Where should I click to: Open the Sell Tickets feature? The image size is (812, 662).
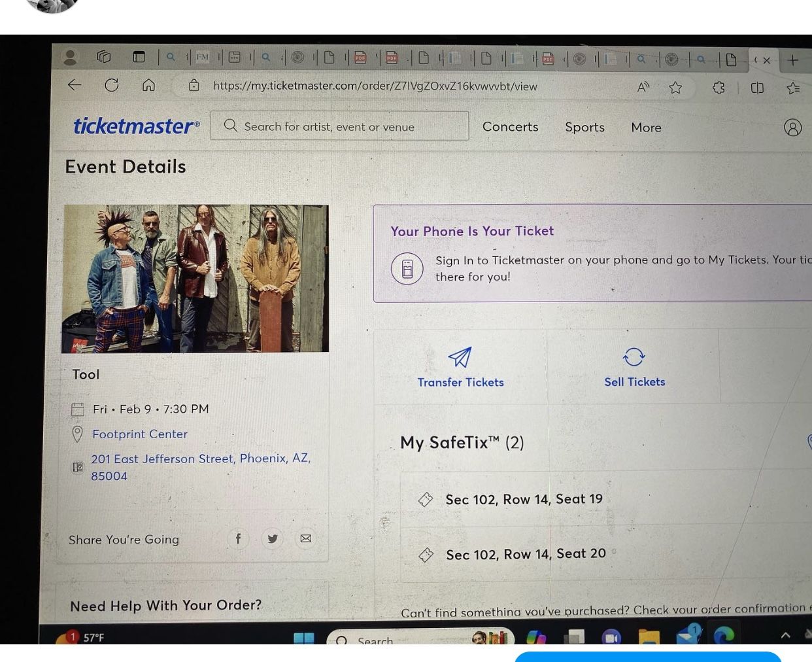(x=634, y=366)
